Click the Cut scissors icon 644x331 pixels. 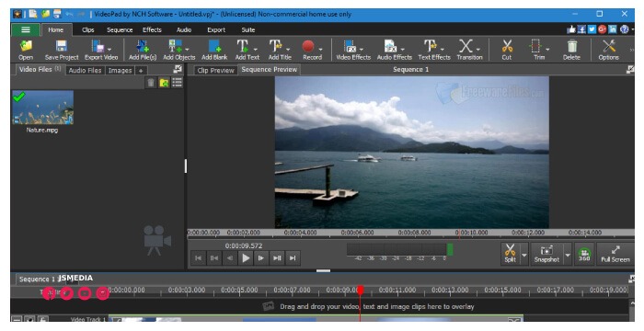[x=507, y=46]
